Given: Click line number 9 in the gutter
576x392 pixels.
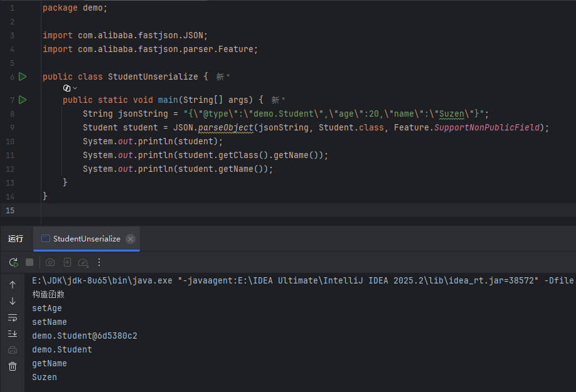Looking at the screenshot, I should 12,128.
